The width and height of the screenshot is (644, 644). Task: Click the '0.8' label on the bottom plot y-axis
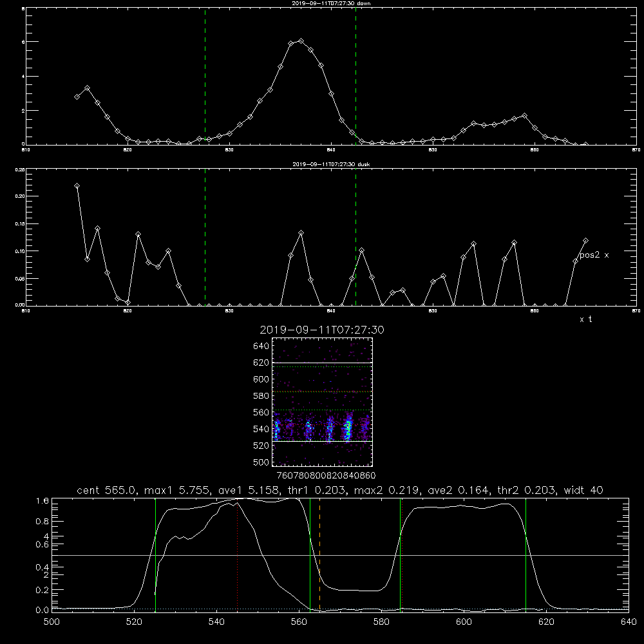pyautogui.click(x=43, y=522)
